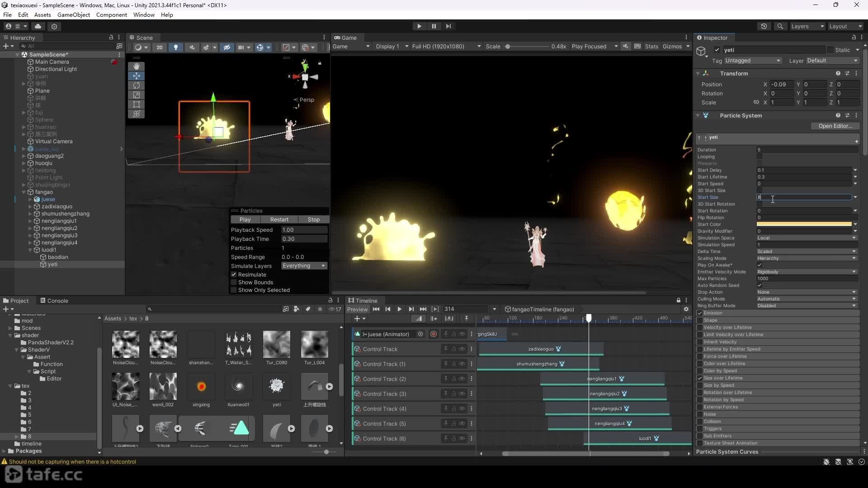Image resolution: width=868 pixels, height=488 pixels.
Task: Click the Play mode button
Action: point(419,26)
